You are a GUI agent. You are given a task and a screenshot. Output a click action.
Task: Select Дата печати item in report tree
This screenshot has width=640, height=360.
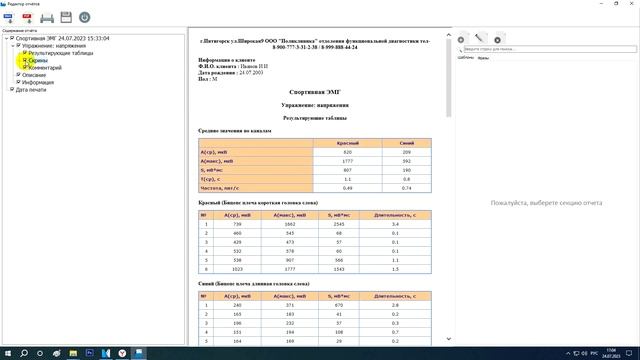coord(31,90)
